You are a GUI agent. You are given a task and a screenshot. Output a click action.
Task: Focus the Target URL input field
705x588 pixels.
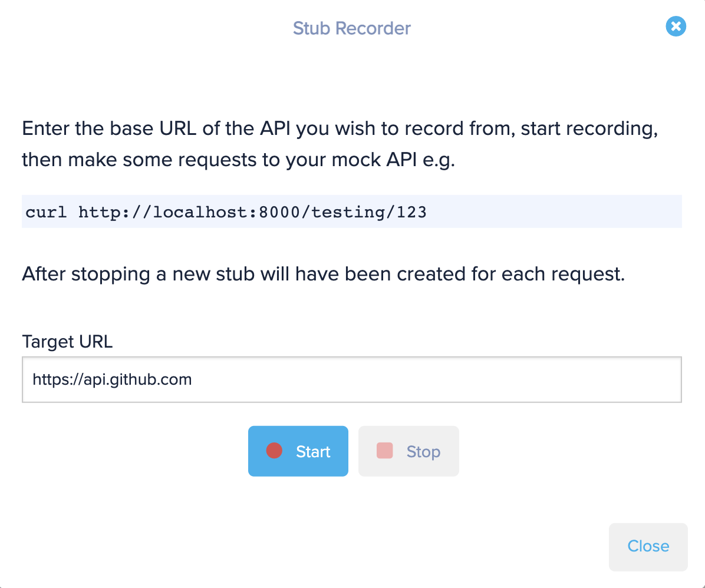pyautogui.click(x=351, y=379)
